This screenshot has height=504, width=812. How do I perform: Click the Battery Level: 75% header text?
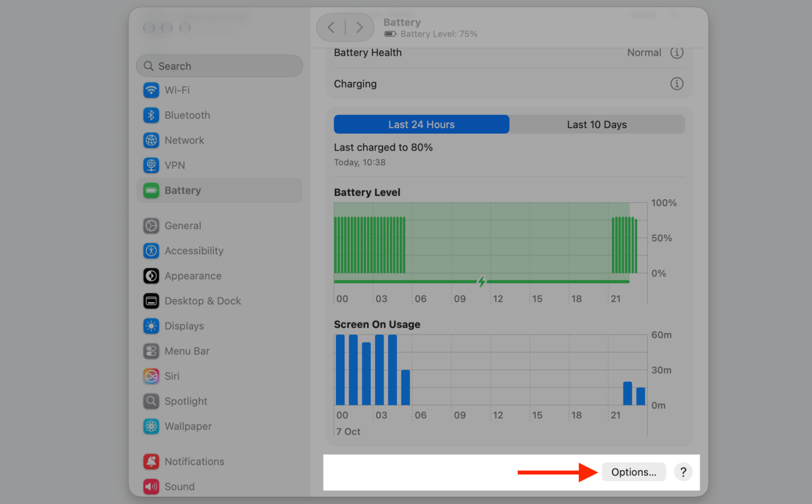pos(439,34)
